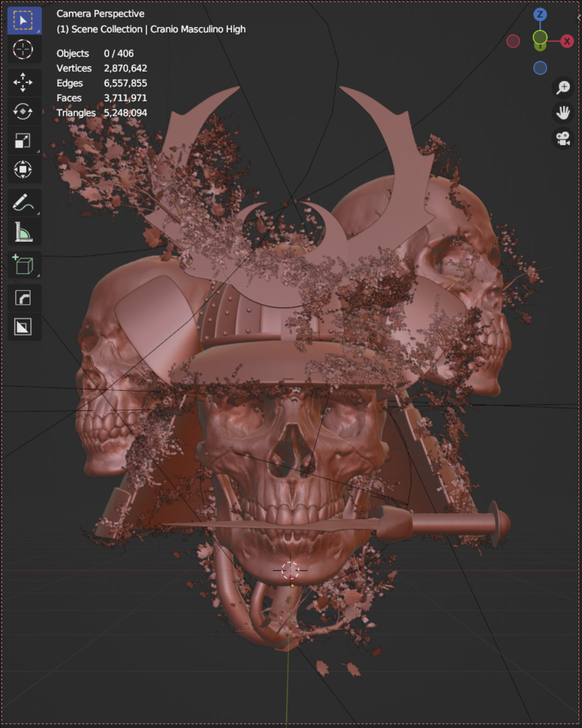Choose the Move tool

point(23,83)
